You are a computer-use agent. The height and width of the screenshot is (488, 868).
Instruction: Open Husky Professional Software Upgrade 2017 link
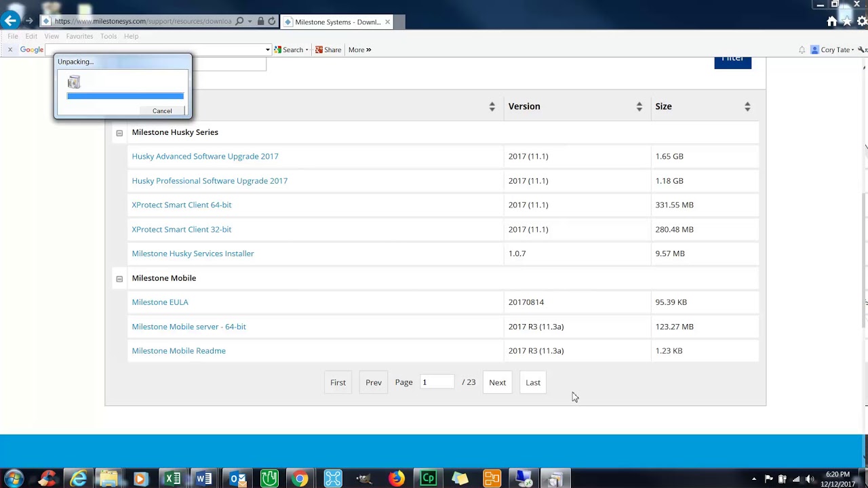(210, 181)
